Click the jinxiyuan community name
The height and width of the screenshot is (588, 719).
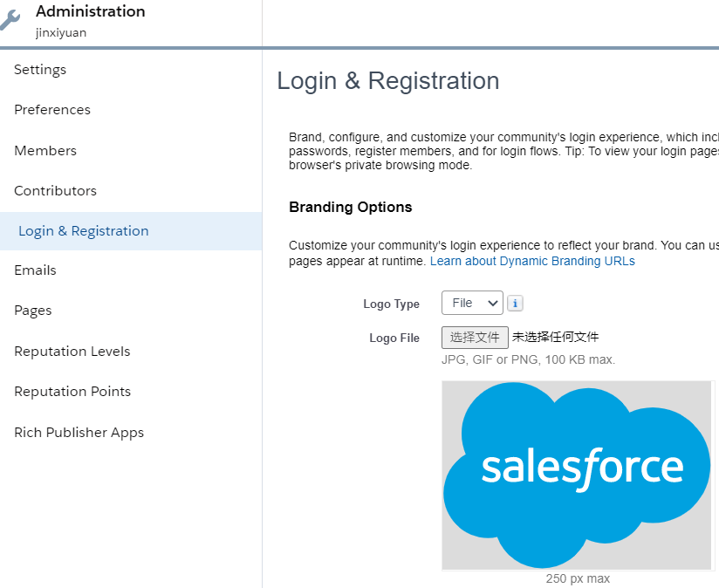tap(61, 33)
